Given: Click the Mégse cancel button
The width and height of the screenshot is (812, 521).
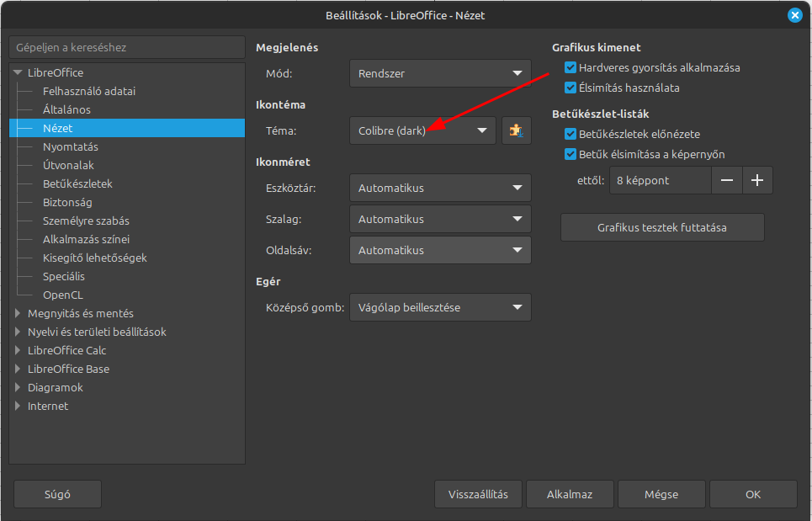Looking at the screenshot, I should 661,495.
